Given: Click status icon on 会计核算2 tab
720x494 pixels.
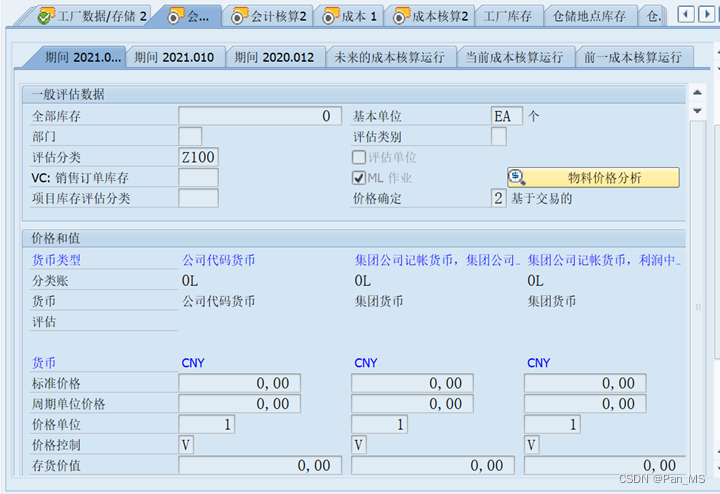Looking at the screenshot, I should click(x=237, y=17).
